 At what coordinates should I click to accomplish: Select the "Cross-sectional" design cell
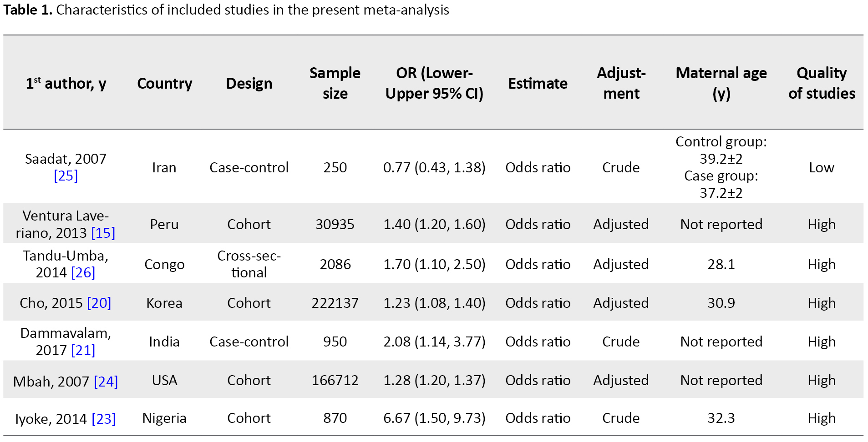point(249,264)
